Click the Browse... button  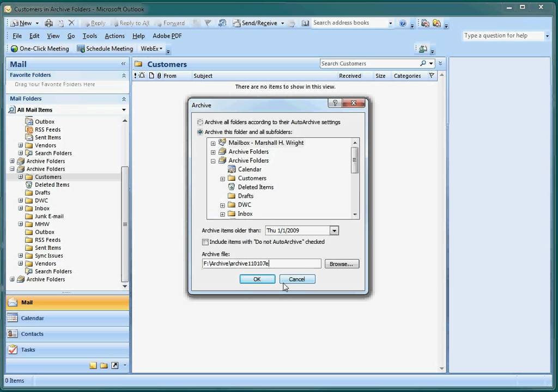point(342,264)
